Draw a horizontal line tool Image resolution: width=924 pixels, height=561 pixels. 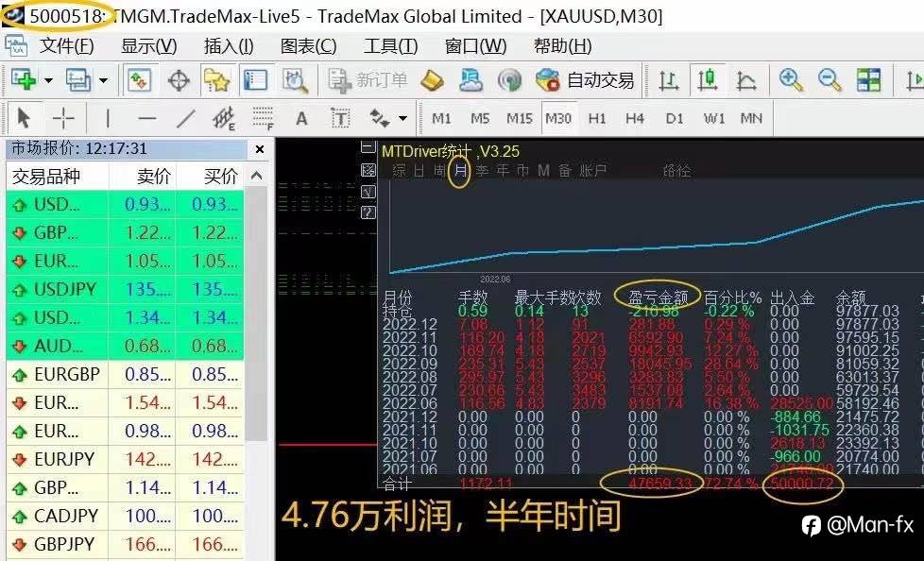146,118
